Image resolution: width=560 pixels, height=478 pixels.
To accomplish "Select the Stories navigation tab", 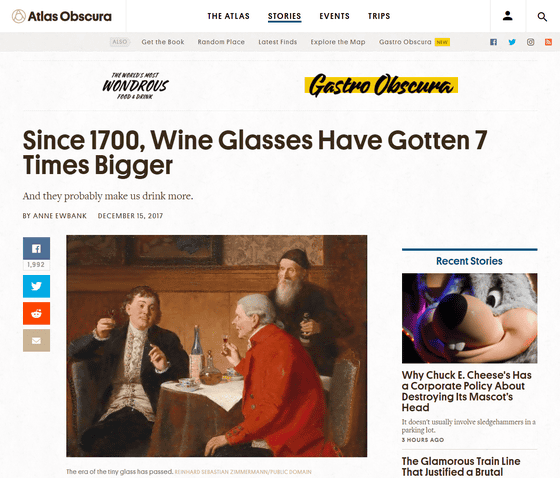I will point(285,16).
